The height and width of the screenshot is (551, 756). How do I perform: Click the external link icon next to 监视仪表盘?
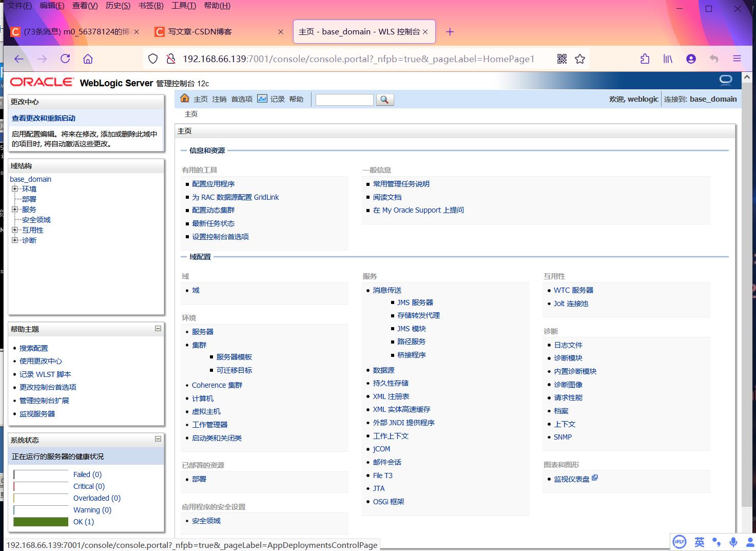coord(595,478)
